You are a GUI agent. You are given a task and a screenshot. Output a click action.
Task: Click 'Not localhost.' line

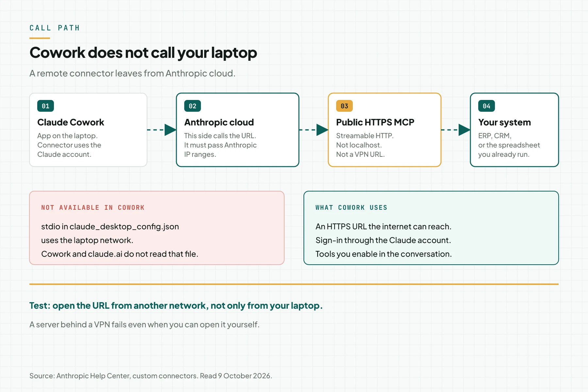pyautogui.click(x=359, y=145)
